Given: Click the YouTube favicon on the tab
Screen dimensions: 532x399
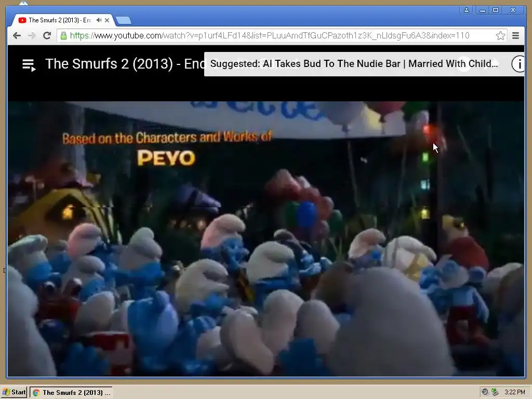Looking at the screenshot, I should coord(22,20).
